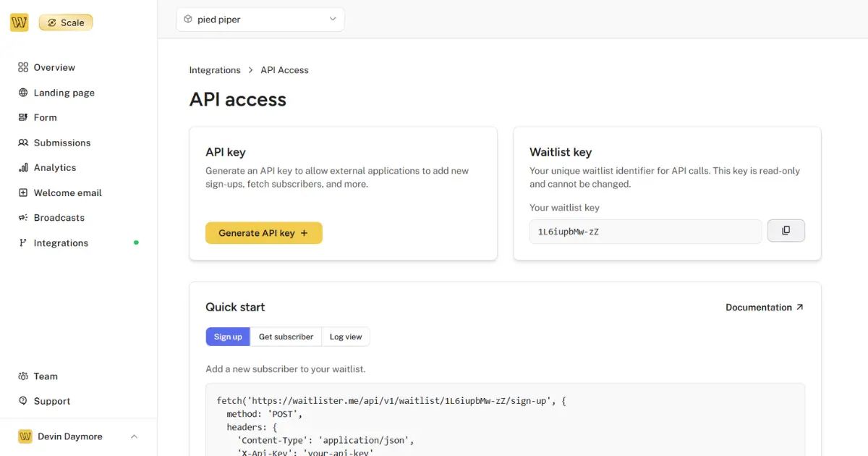Click the Support icon

tap(23, 400)
